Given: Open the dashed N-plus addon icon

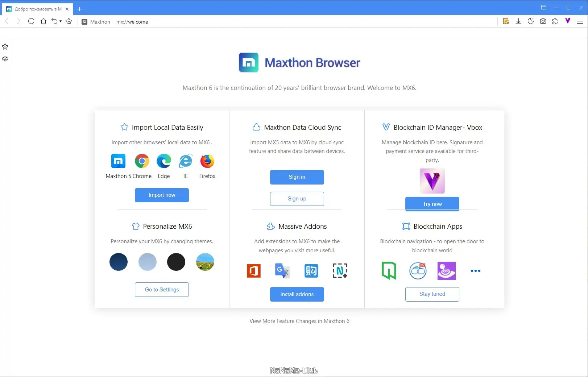Looking at the screenshot, I should coord(340,271).
